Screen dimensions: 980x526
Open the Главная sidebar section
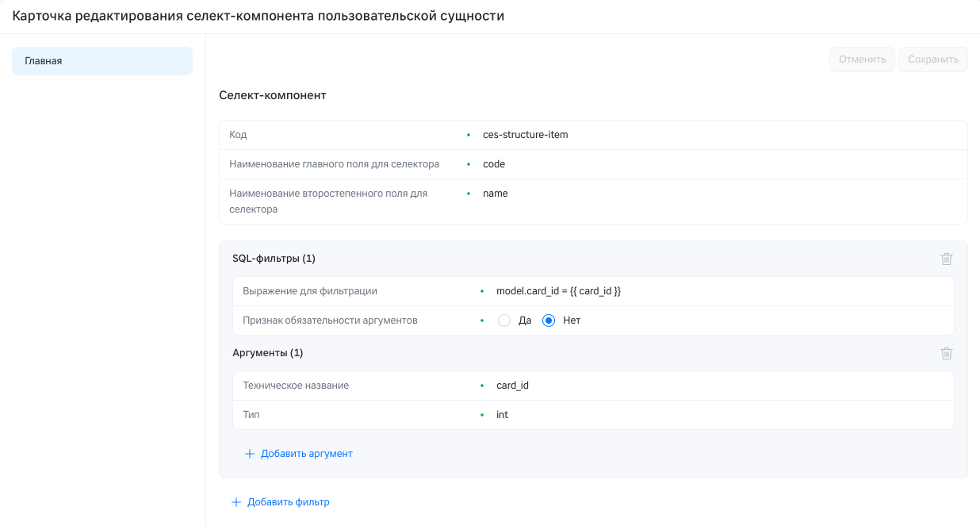pos(102,61)
